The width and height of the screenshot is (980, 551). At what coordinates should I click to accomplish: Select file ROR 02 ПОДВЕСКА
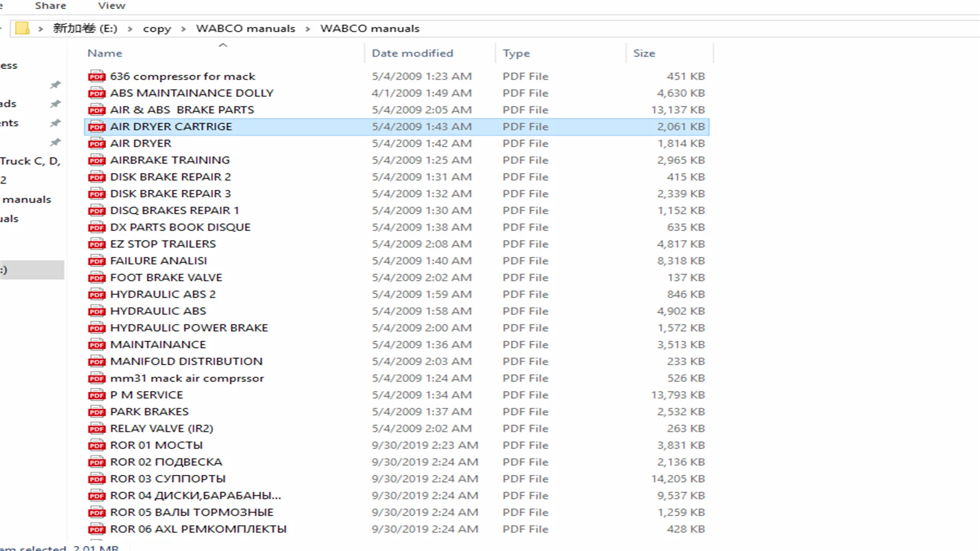pos(166,462)
